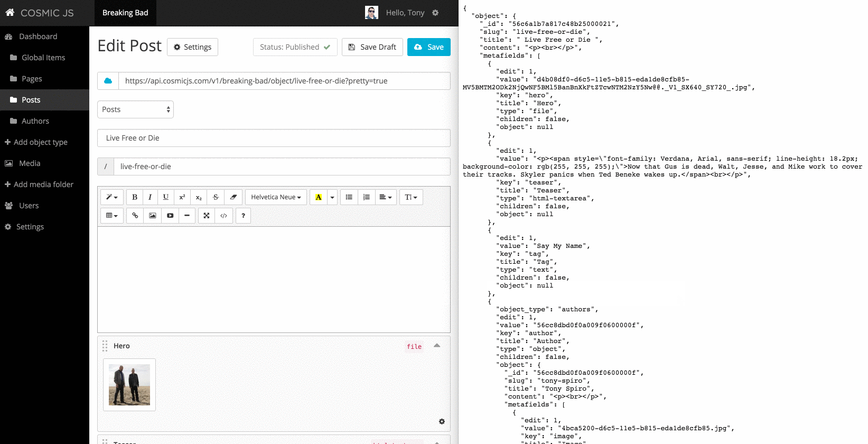Image resolution: width=868 pixels, height=444 pixels.
Task: Click the Hero image thumbnail
Action: tap(129, 385)
